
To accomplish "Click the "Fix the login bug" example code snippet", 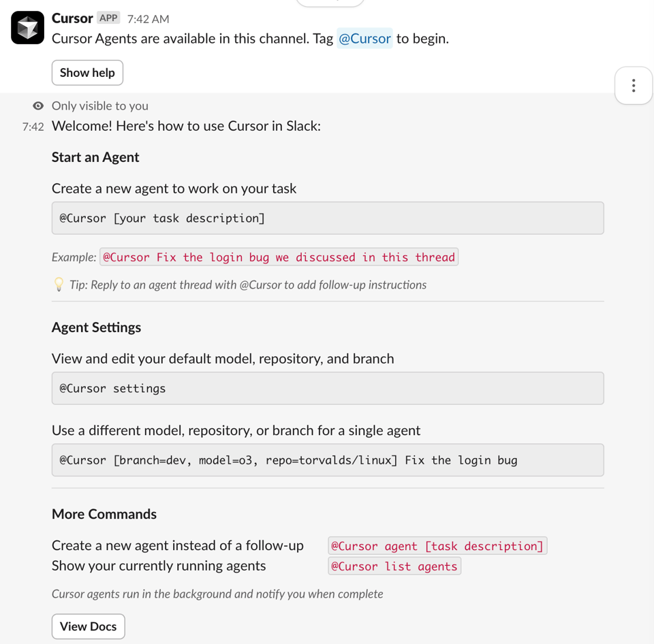I will pos(279,257).
